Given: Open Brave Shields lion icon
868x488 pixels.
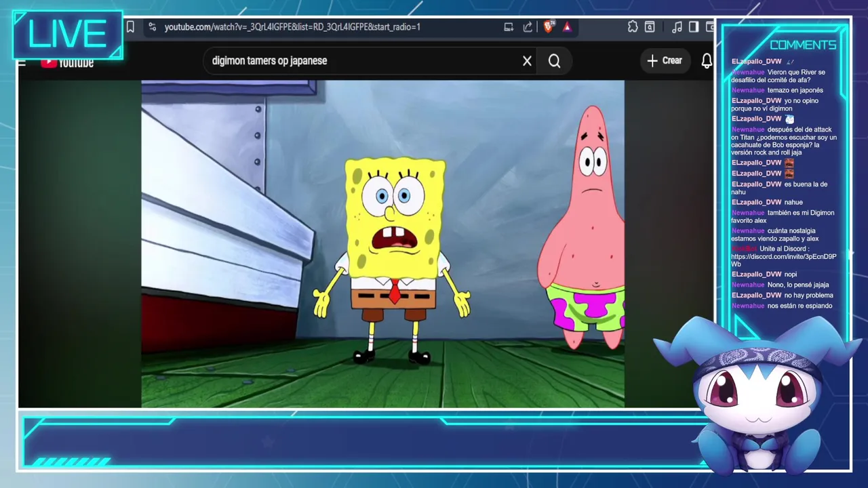Looking at the screenshot, I should coord(549,27).
